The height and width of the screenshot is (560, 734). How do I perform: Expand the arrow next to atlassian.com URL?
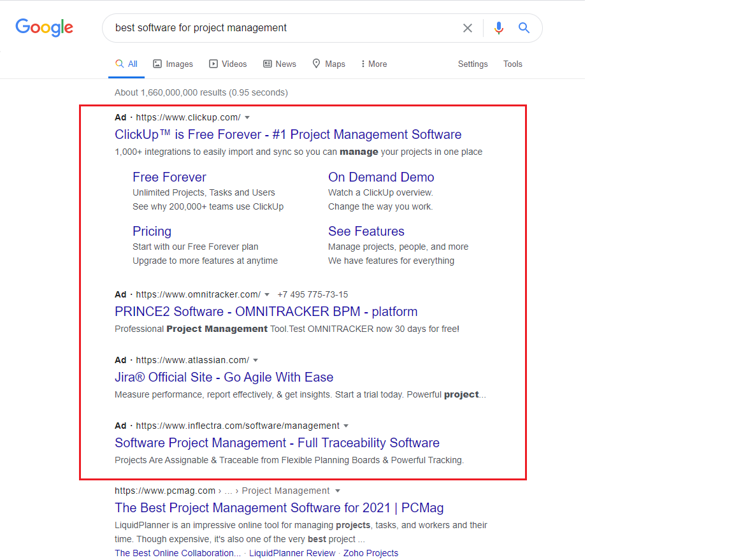[255, 360]
